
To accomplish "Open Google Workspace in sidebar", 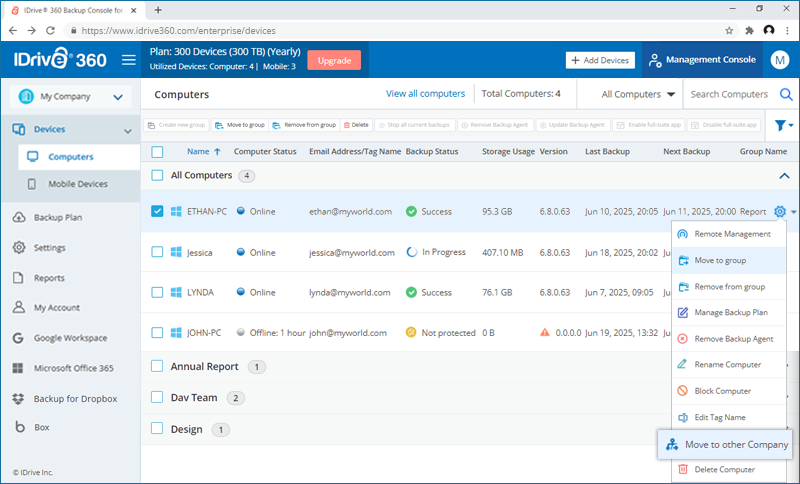I will coord(70,338).
